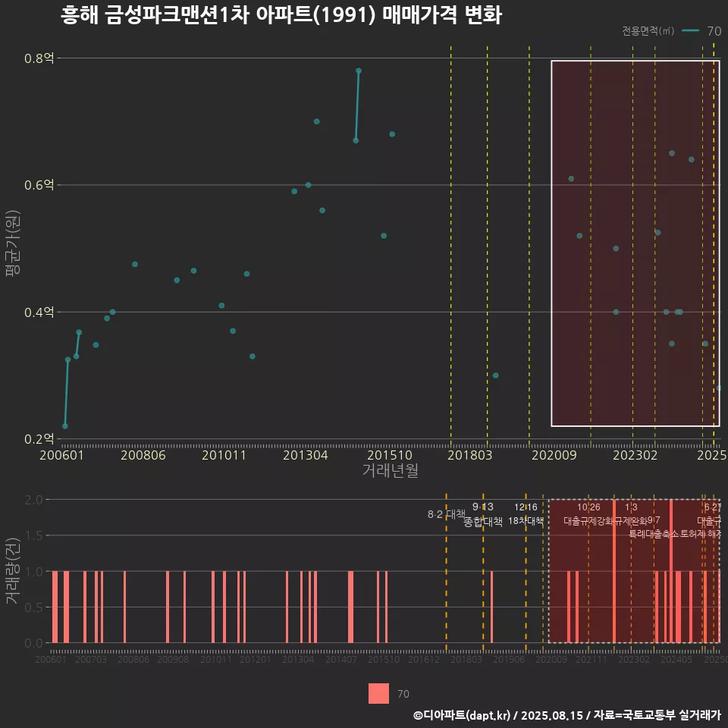Click 201906 on the volume chart x-axis
The image size is (728, 728).
(509, 659)
